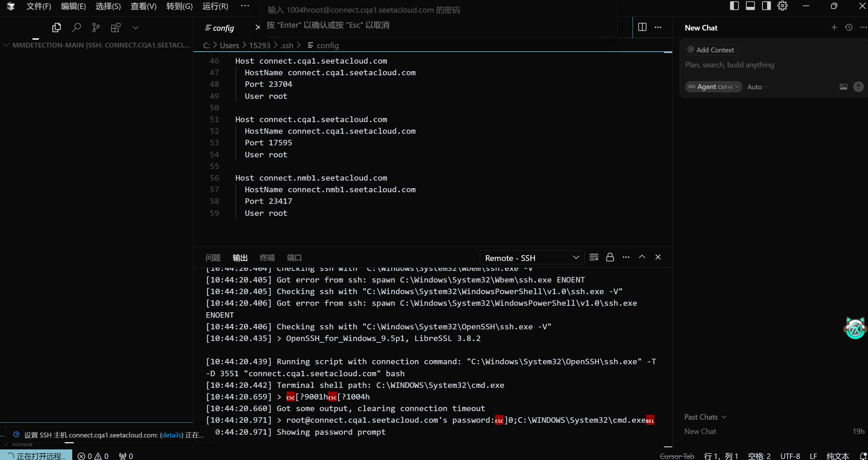The image size is (868, 460).
Task: Click the attach image icon in chat
Action: (843, 87)
